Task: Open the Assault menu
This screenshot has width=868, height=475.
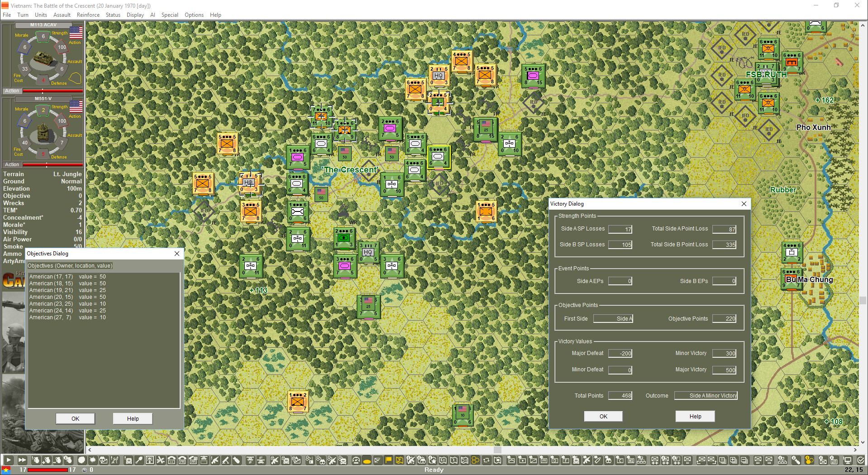Action: [x=62, y=15]
